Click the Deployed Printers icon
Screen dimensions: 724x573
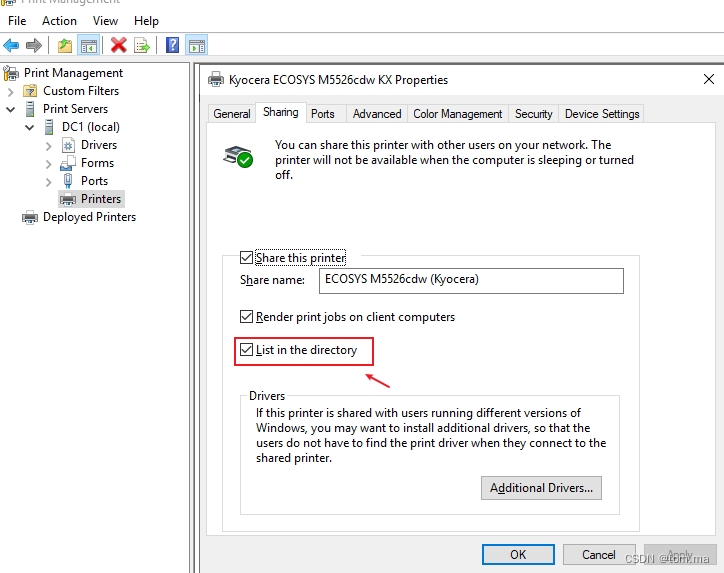click(x=30, y=217)
